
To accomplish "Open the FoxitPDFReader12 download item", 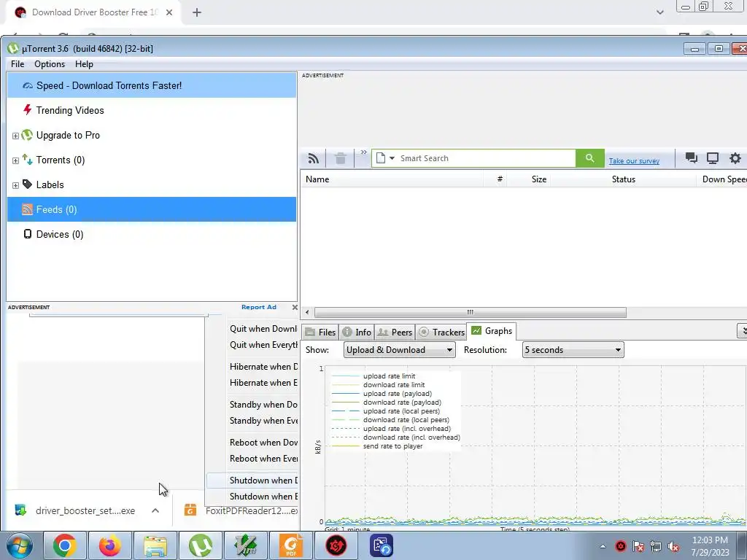I will click(x=242, y=510).
